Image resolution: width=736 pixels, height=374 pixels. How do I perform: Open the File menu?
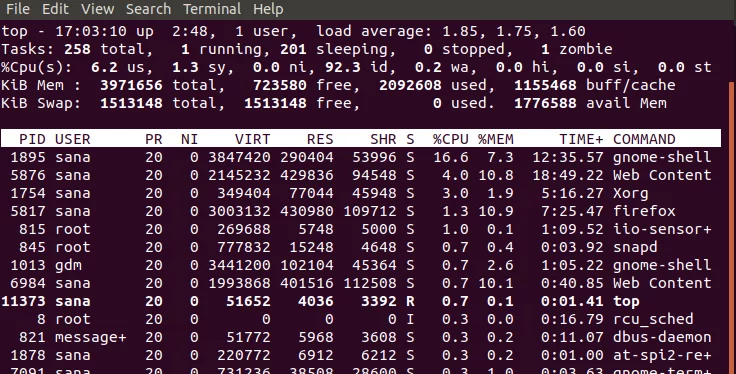(x=18, y=9)
